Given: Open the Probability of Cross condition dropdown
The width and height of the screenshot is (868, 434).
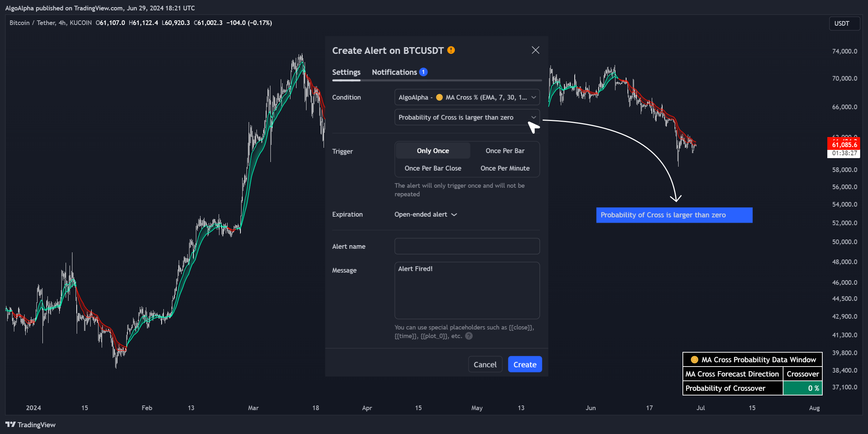Looking at the screenshot, I should [467, 117].
